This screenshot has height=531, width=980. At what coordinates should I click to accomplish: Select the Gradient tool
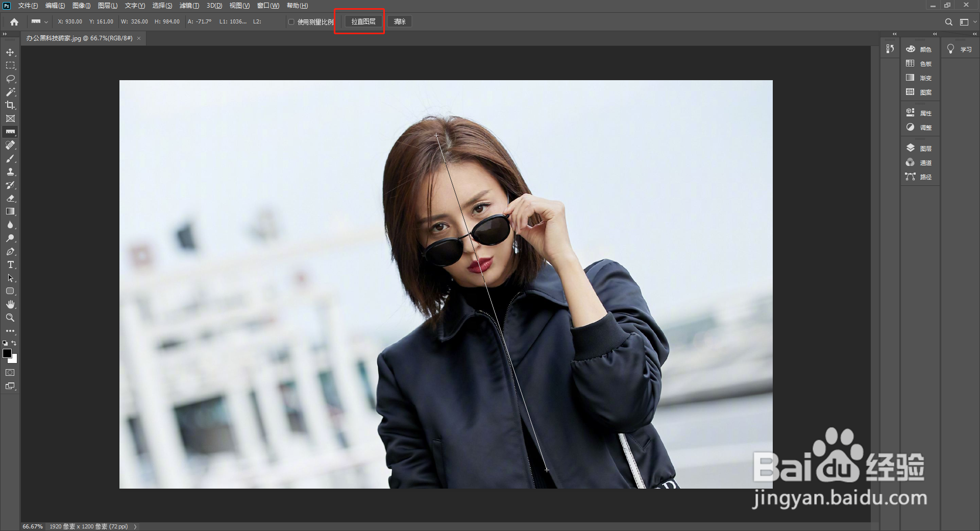point(10,211)
